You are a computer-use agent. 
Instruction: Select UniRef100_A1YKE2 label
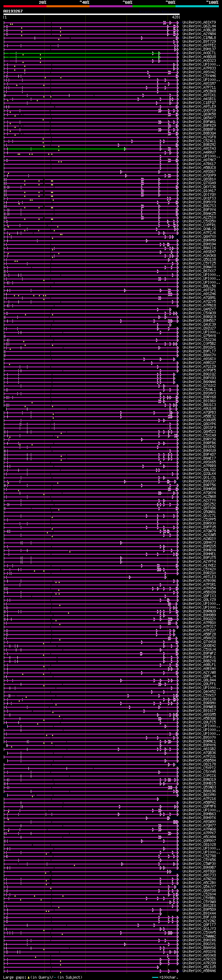tap(199, 565)
